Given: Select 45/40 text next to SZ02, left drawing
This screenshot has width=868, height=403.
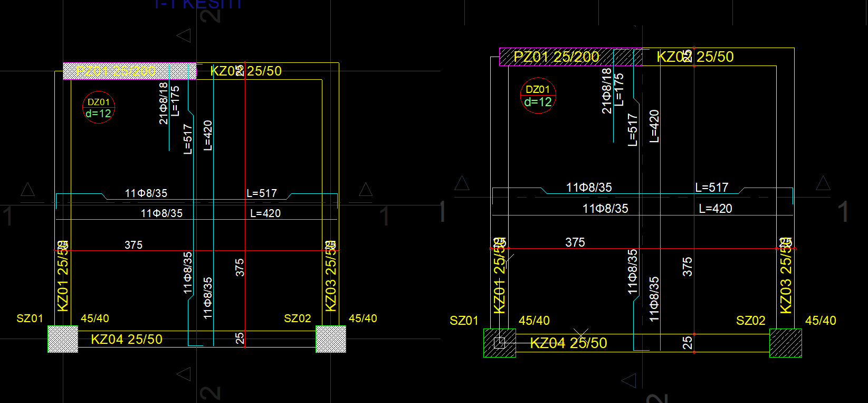Looking at the screenshot, I should [363, 318].
